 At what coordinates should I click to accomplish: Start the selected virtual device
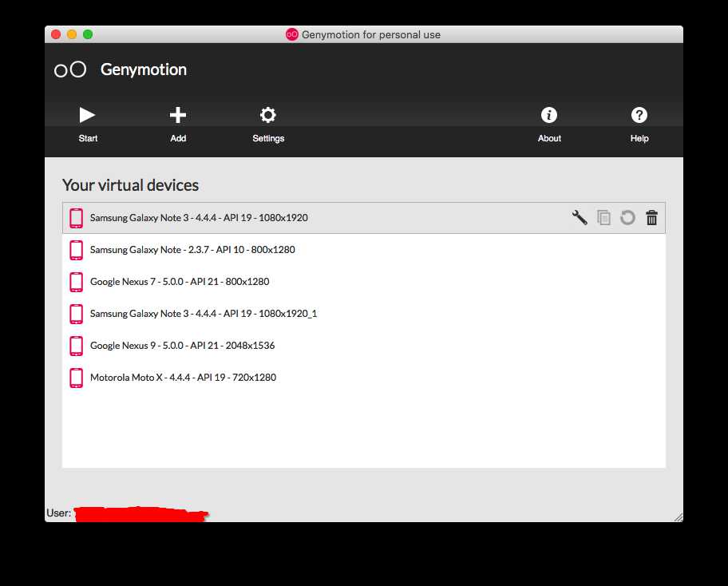(87, 125)
